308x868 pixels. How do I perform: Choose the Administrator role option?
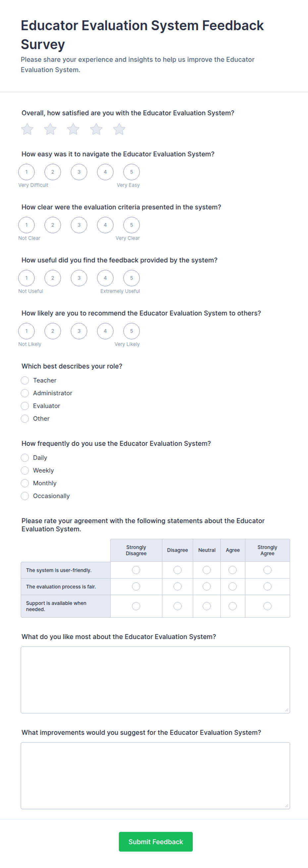(25, 393)
